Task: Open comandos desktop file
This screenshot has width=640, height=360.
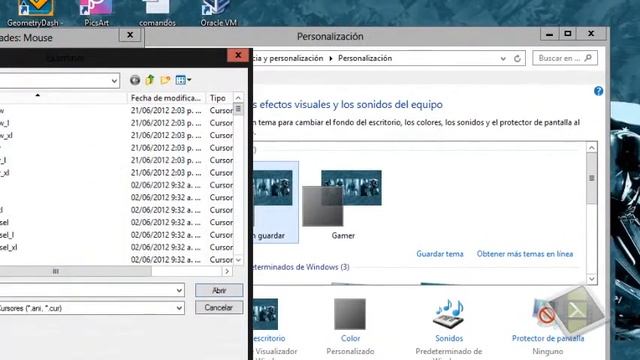Action: 157,13
